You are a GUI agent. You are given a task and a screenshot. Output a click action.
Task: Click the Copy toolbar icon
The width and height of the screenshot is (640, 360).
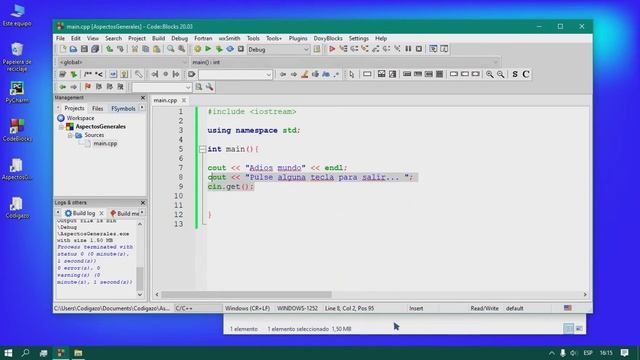click(x=146, y=49)
